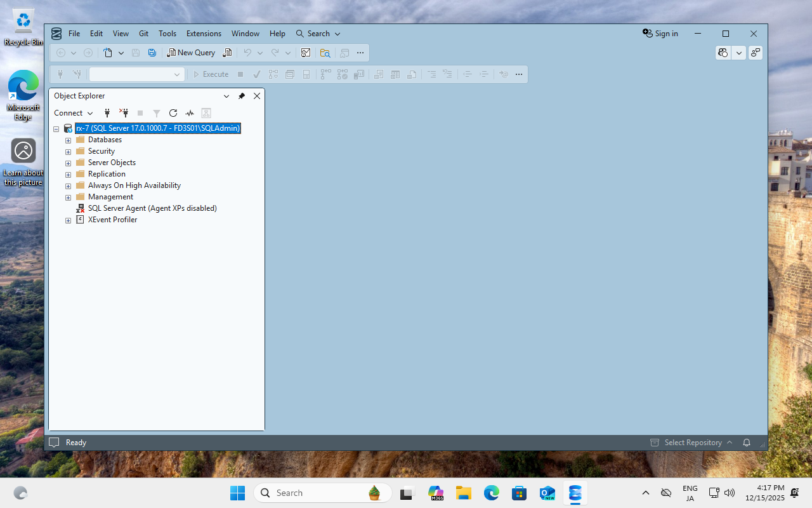The width and height of the screenshot is (812, 508).
Task: Open the Tools menu
Action: [x=167, y=33]
